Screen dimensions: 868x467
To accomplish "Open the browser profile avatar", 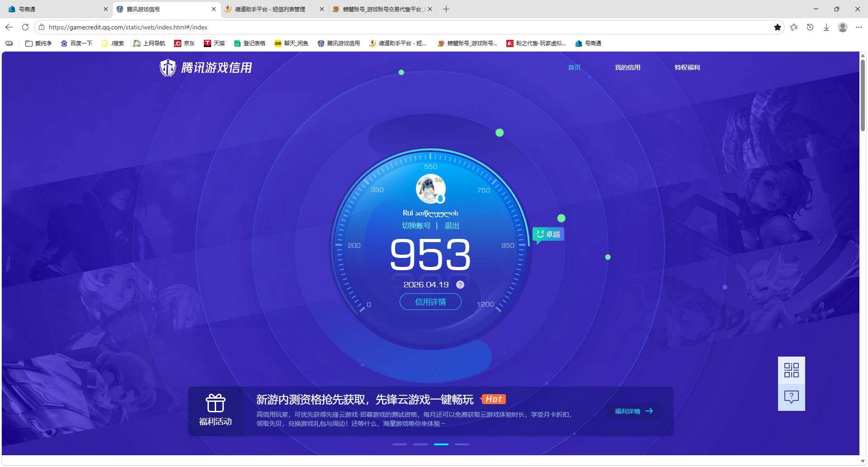I will (843, 27).
